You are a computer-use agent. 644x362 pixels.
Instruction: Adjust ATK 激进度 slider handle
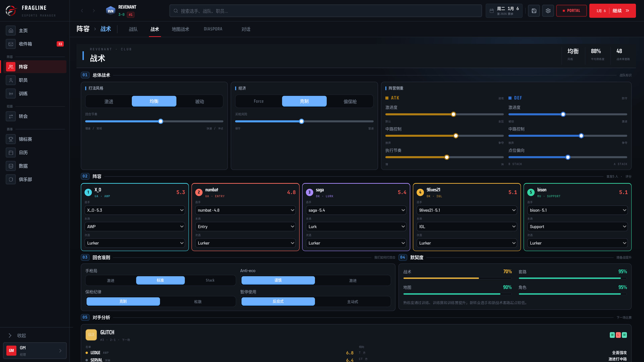tap(453, 114)
